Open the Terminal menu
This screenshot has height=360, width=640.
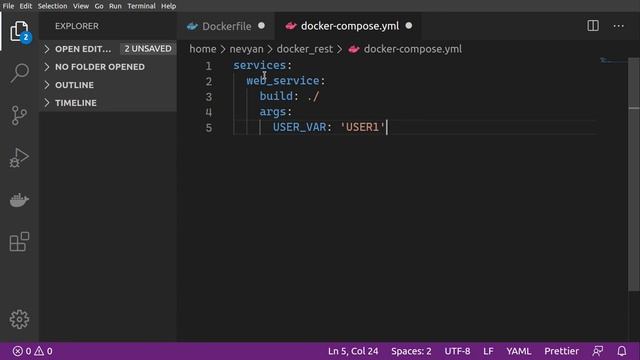pos(141,6)
